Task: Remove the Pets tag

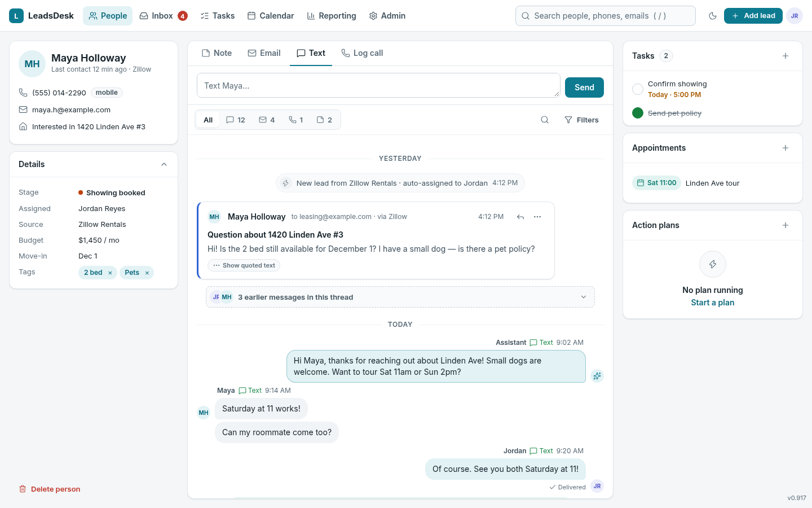Action: pos(147,273)
